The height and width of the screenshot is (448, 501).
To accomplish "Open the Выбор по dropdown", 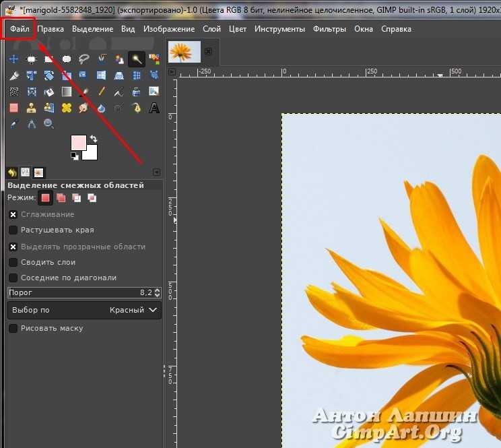I will click(x=84, y=310).
